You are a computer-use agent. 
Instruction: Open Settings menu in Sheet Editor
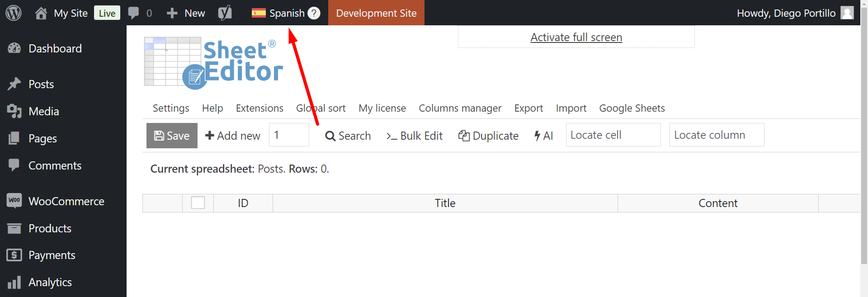click(171, 108)
